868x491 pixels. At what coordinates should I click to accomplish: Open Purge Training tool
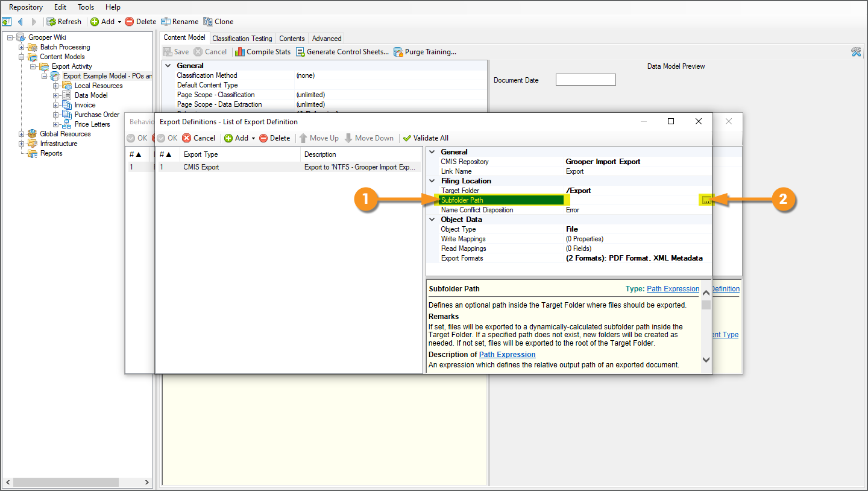click(398, 52)
